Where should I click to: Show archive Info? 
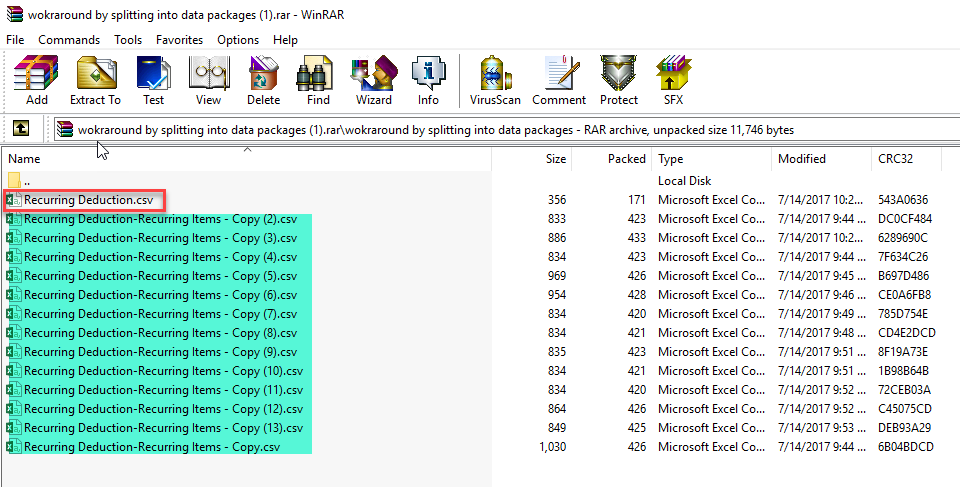(429, 81)
